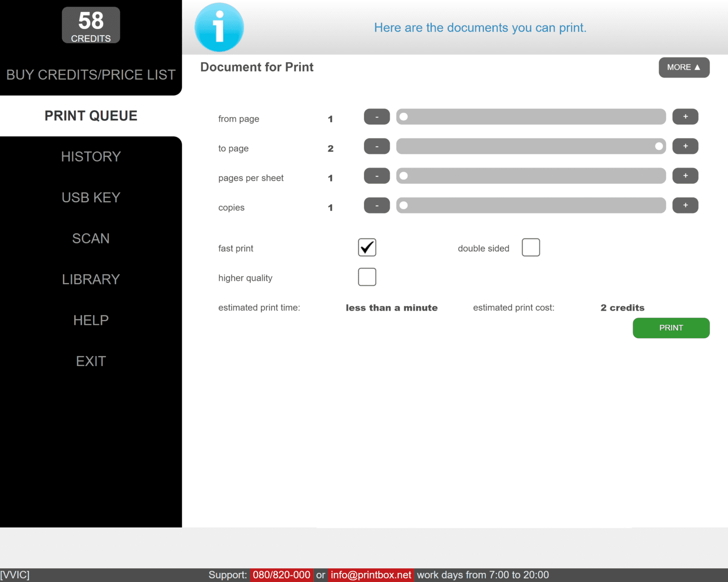This screenshot has height=582, width=728.
Task: Click the blue info icon
Action: pos(219,27)
